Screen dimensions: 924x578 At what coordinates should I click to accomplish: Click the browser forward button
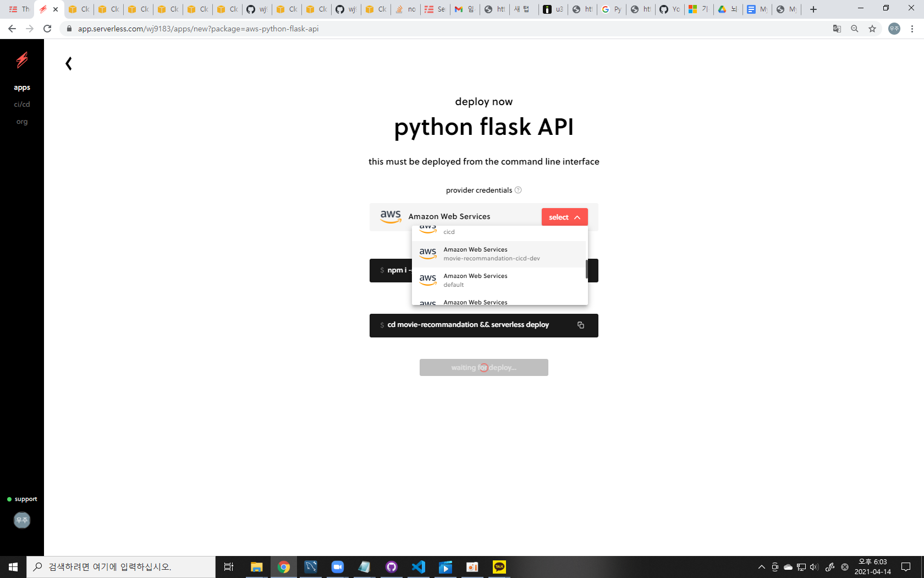point(30,29)
